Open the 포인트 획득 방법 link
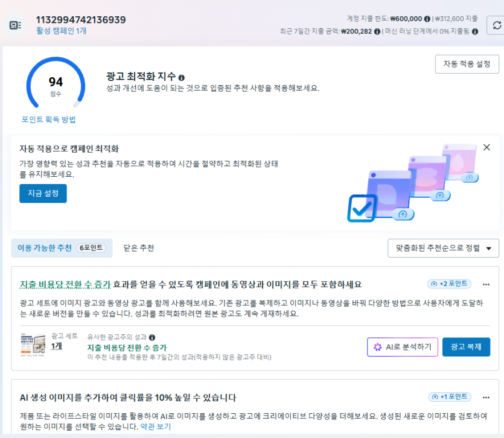 click(48, 119)
